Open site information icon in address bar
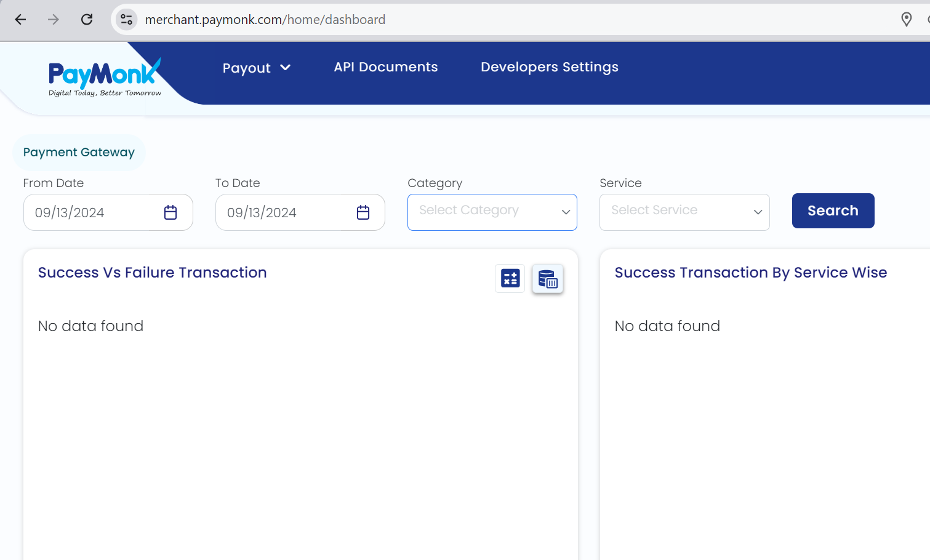Image resolution: width=930 pixels, height=560 pixels. pos(127,20)
